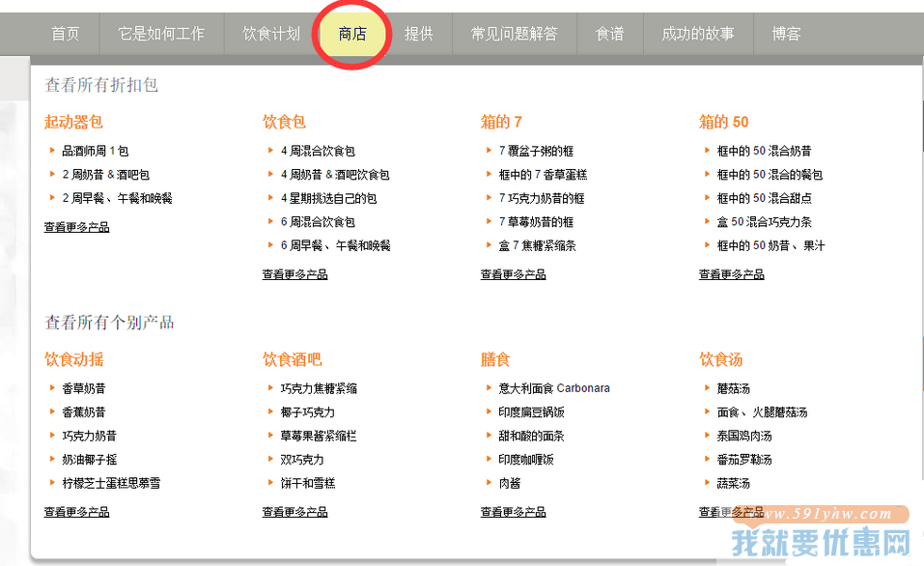Open the 起动器包 category heading
924x566 pixels.
[73, 122]
